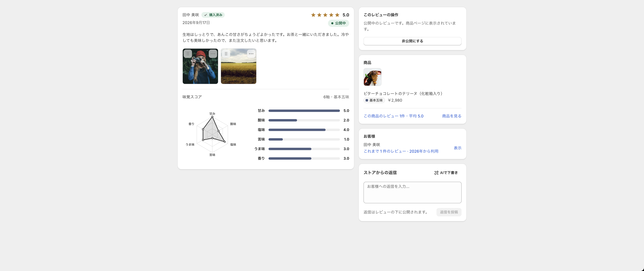Click the 酸味 score bar
Image resolution: width=644 pixels, height=271 pixels.
click(x=304, y=120)
